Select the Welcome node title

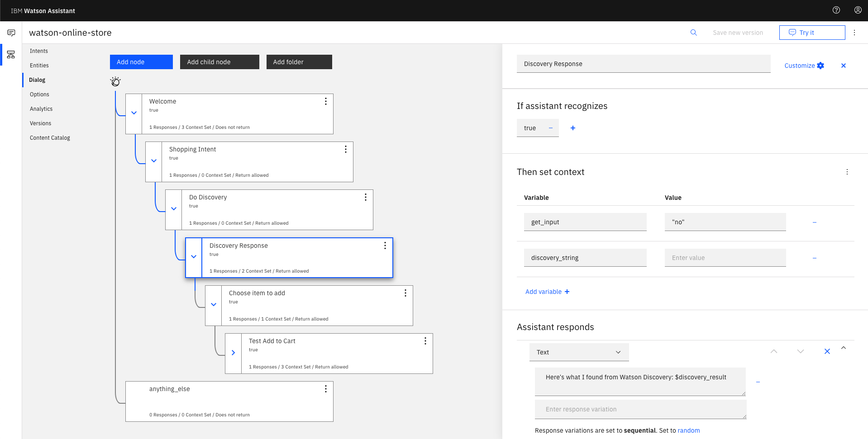pyautogui.click(x=162, y=101)
